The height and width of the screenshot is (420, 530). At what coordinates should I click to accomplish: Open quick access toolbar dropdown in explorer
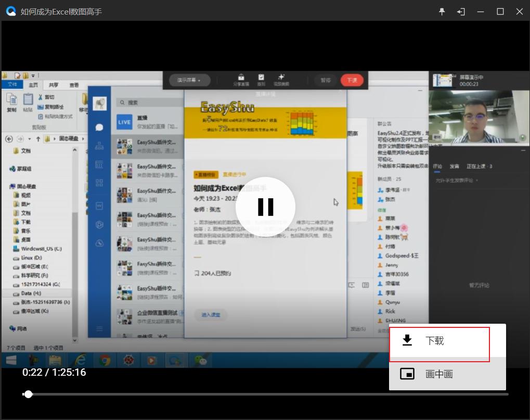(x=33, y=76)
